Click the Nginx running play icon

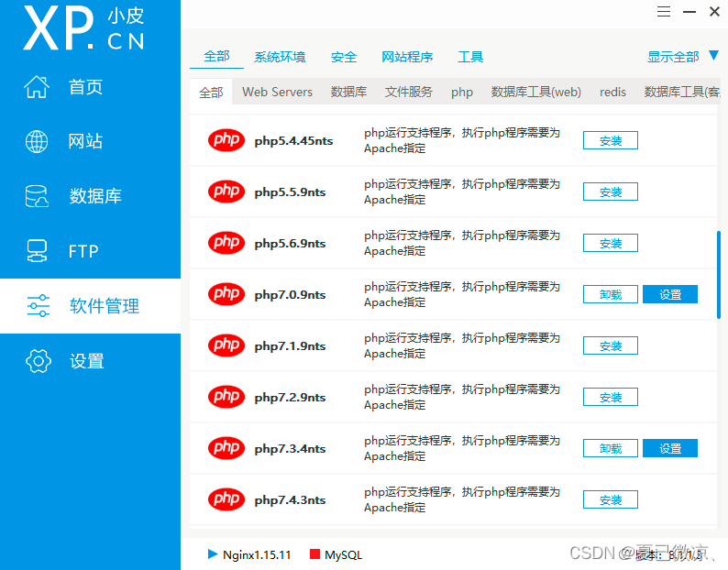(x=213, y=554)
